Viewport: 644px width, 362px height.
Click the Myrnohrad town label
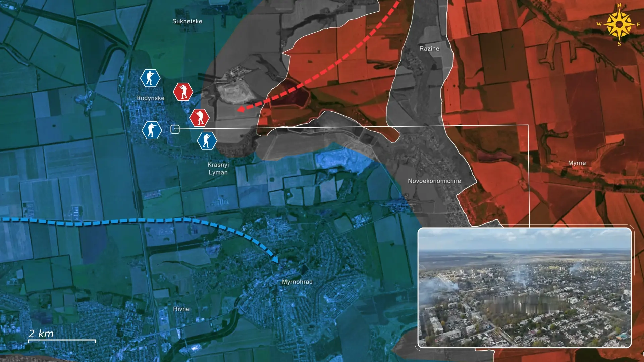297,282
